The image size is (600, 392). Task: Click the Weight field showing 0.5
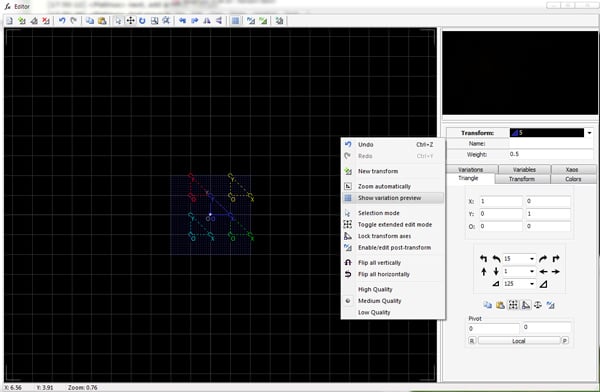(551, 154)
